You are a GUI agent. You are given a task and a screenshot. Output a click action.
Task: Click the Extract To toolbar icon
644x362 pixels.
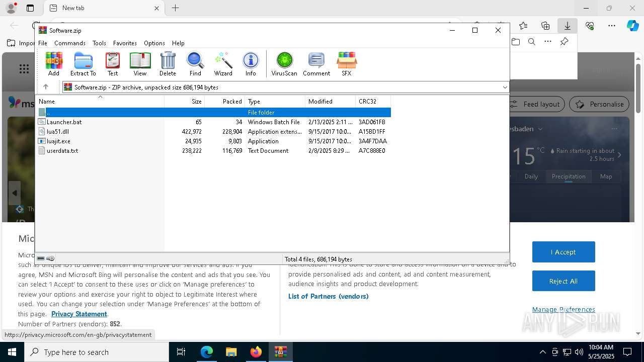point(83,64)
